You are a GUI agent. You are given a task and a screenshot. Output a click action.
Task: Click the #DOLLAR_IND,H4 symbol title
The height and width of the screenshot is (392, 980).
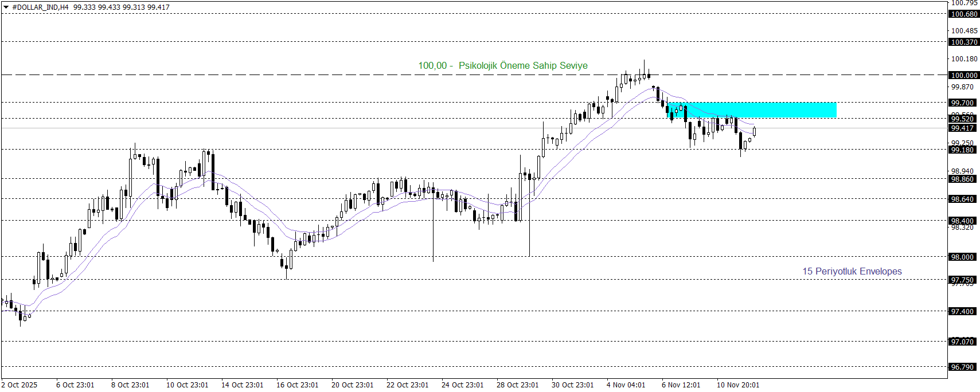[x=40, y=7]
